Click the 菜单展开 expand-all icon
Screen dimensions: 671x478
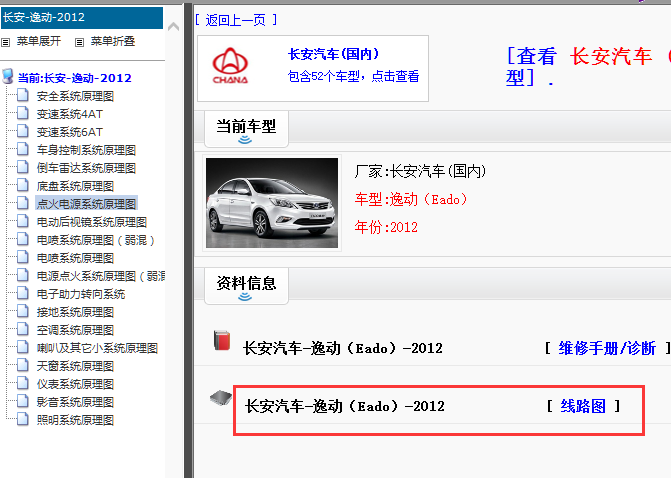[x=6, y=42]
